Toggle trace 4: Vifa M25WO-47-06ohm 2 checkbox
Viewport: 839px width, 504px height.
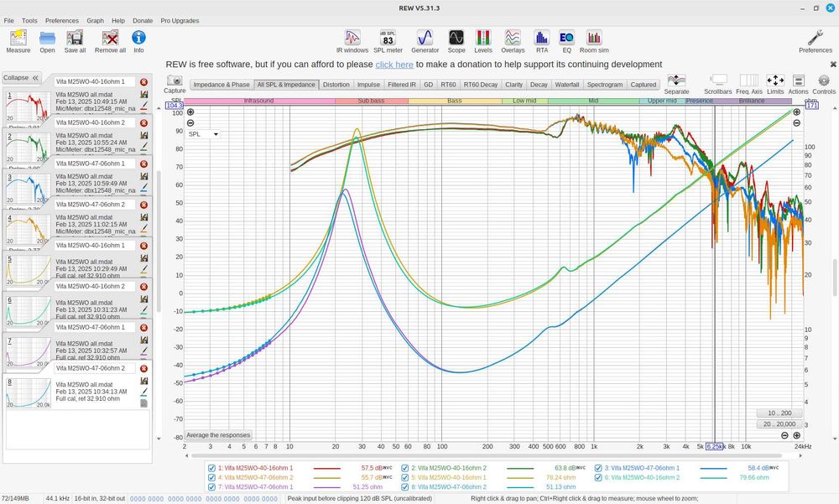coord(212,478)
